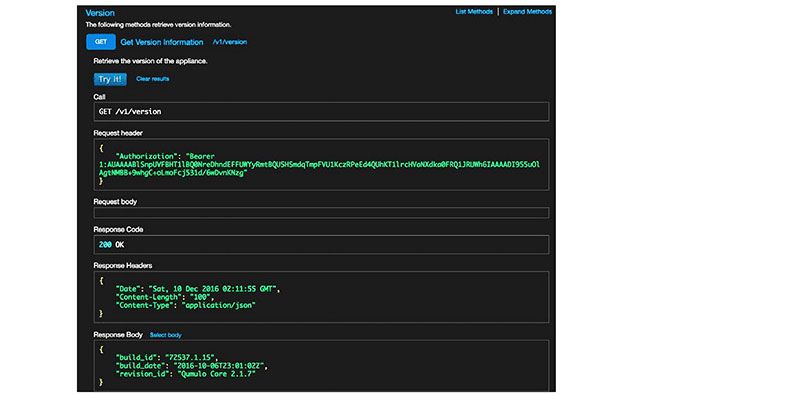Click the Content-Length header line
800x395 pixels.
tap(165, 297)
